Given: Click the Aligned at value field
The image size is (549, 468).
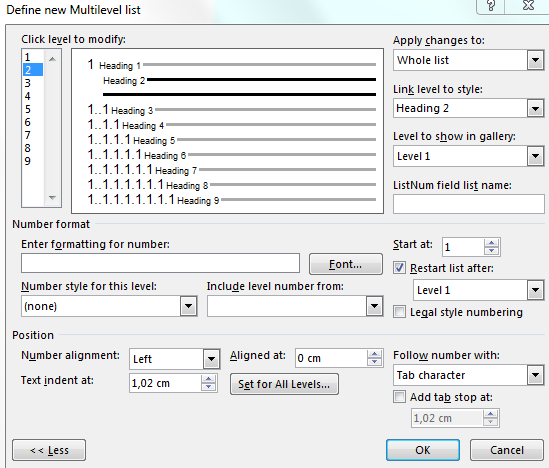Looking at the screenshot, I should click(331, 358).
